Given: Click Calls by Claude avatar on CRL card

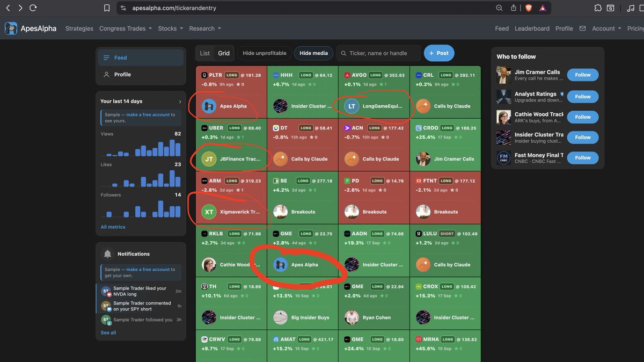Looking at the screenshot, I should (423, 106).
